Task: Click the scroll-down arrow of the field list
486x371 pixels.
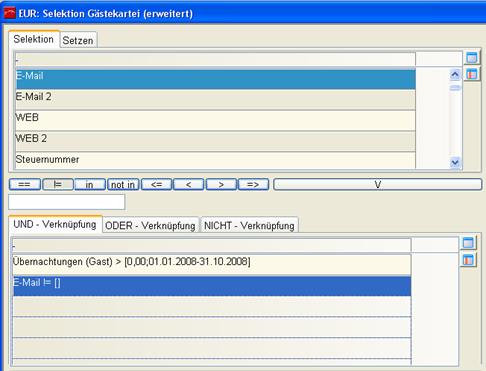Action: 455,162
